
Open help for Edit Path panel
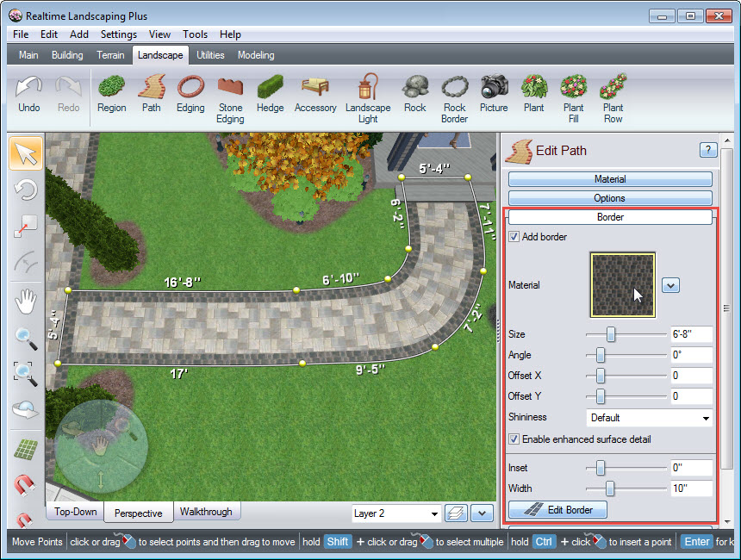pos(707,150)
